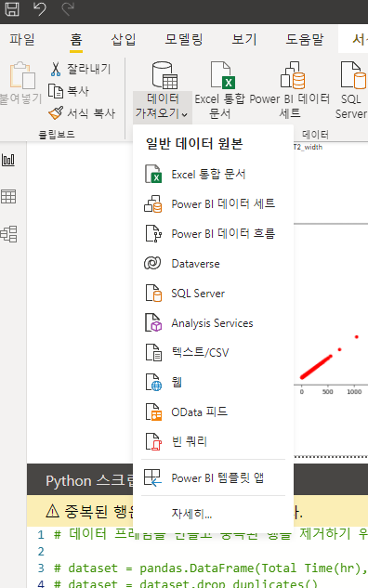Click the Undo arrow icon
The width and height of the screenshot is (368, 588).
pos(39,8)
